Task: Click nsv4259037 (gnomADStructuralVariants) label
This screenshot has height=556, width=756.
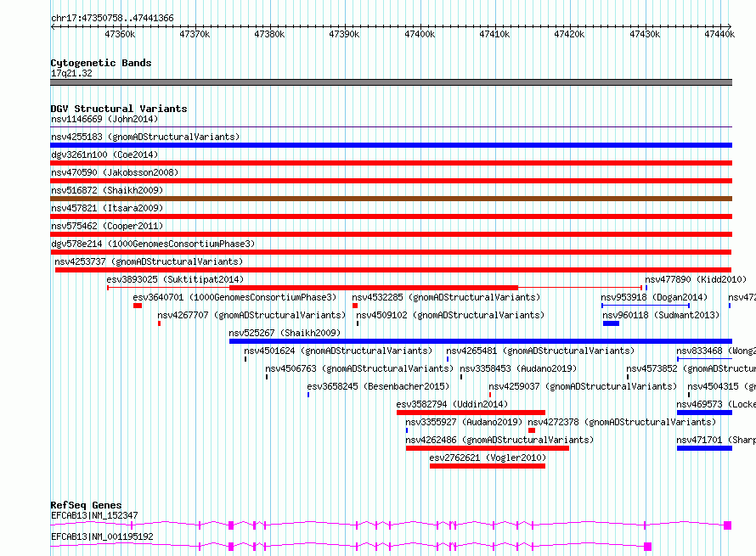Action: [583, 386]
